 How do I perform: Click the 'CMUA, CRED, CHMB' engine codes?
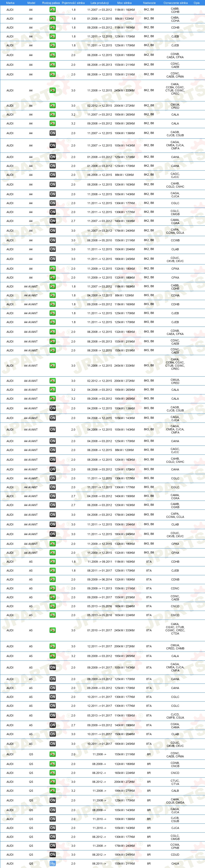coord(175,647)
